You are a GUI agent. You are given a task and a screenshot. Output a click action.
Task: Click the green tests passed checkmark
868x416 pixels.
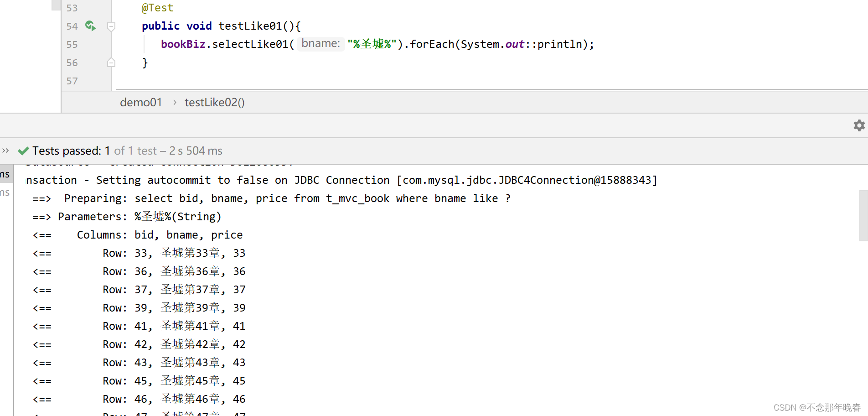coord(23,151)
